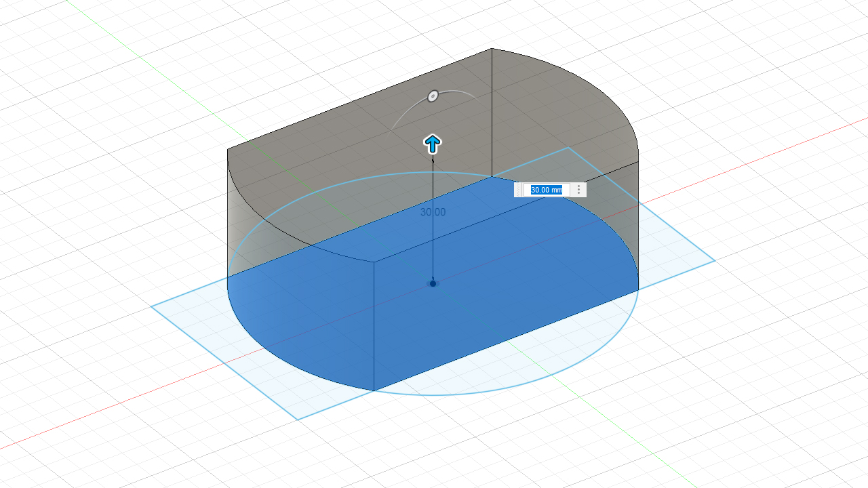Select the blue front flat face of the body

pos(502,319)
